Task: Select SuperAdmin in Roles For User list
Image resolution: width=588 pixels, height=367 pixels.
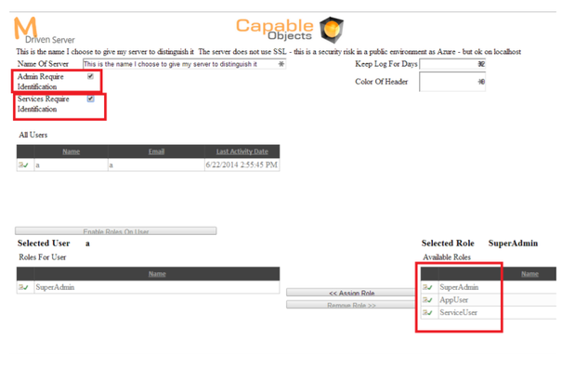Action: 55,287
